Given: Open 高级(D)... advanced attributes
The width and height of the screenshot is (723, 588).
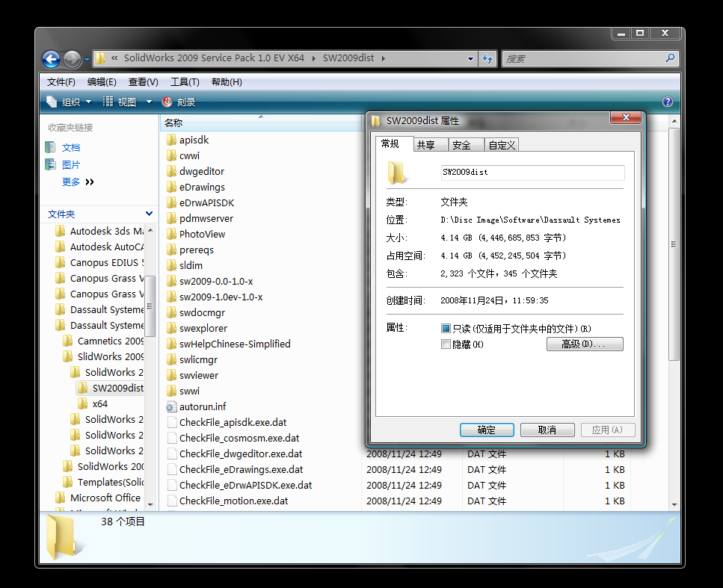Looking at the screenshot, I should (x=585, y=344).
